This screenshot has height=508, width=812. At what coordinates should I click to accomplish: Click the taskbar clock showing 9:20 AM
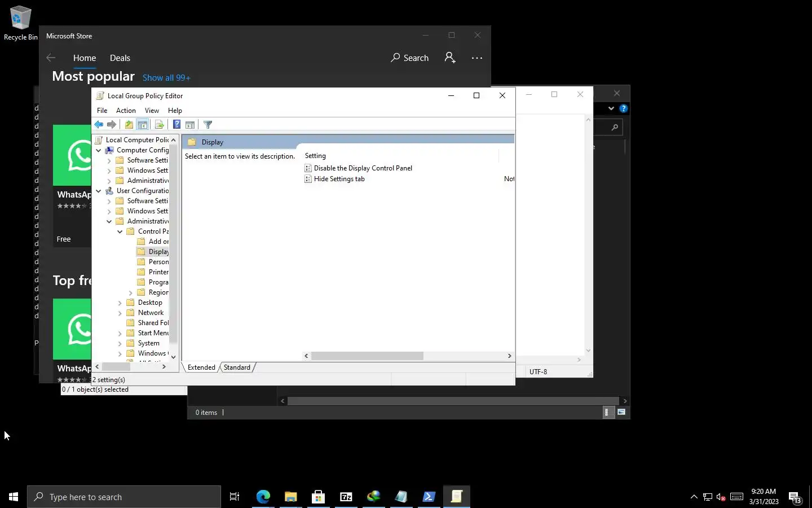pos(764,497)
